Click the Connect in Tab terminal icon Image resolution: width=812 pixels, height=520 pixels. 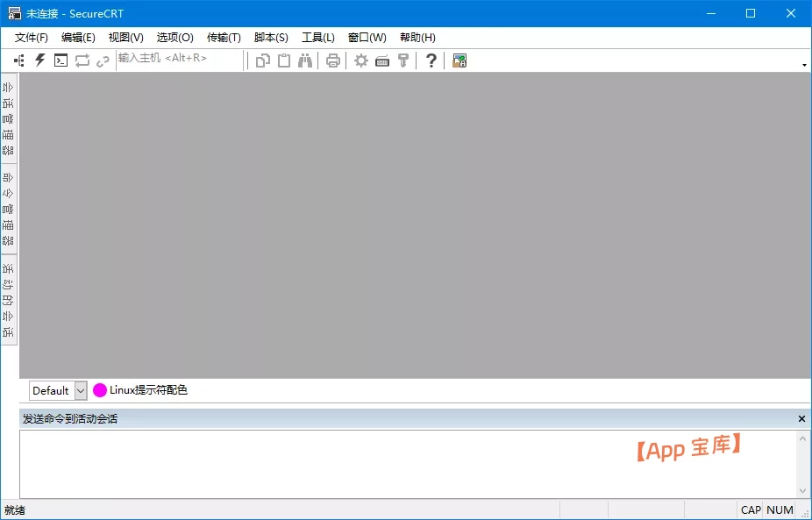tap(61, 61)
